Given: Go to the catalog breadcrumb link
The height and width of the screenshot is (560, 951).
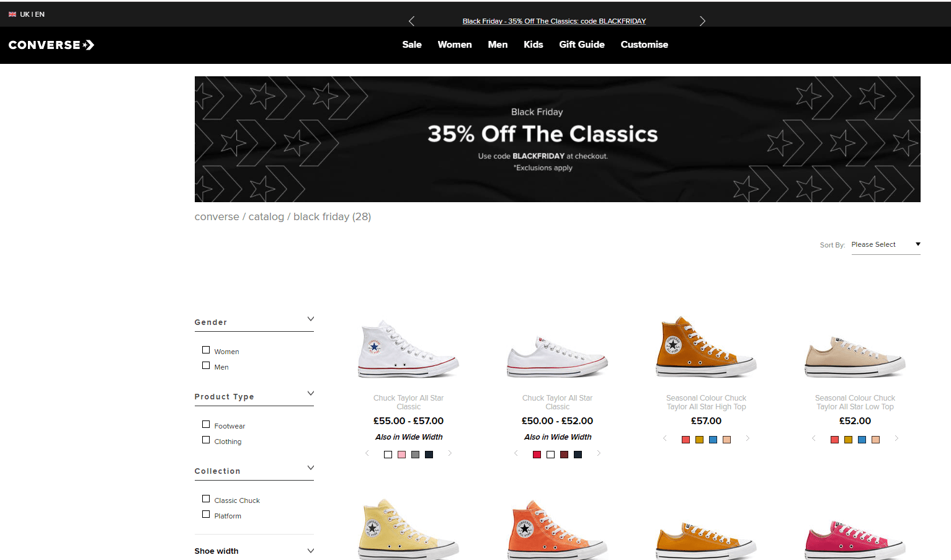Looking at the screenshot, I should tap(266, 216).
